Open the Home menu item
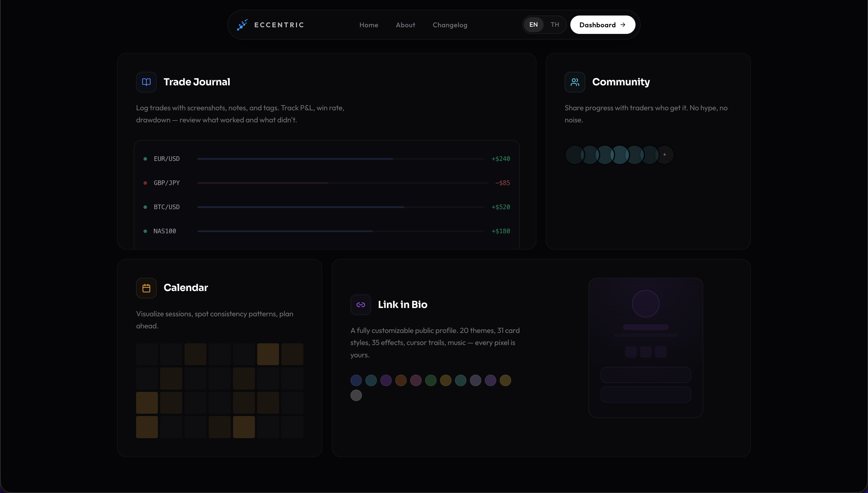Viewport: 868px width, 493px height. (369, 25)
